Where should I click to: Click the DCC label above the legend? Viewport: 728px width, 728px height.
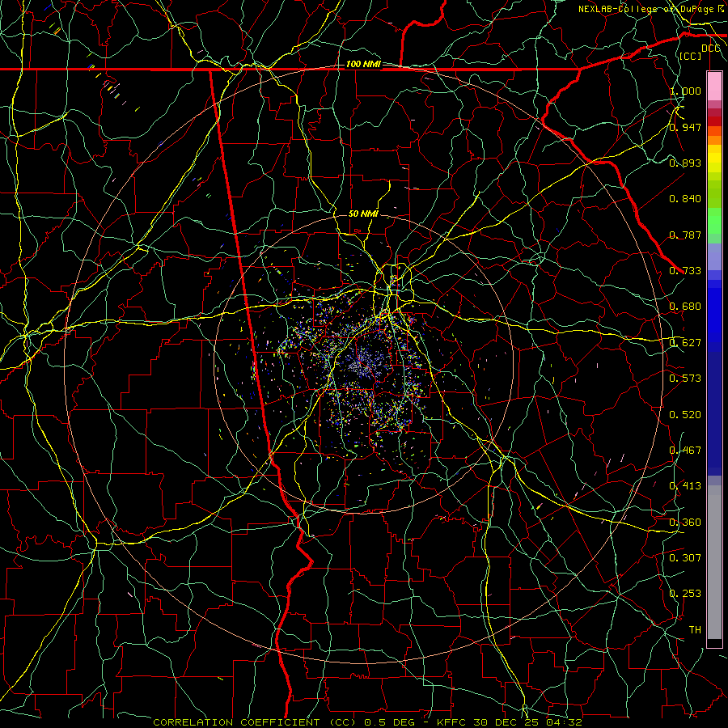[x=710, y=49]
